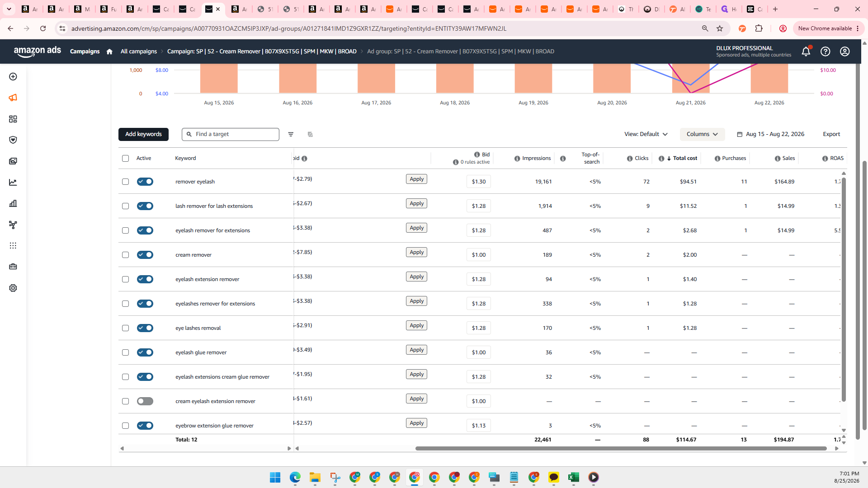The width and height of the screenshot is (868, 488).
Task: Open the settings gear sidebar icon
Action: (13, 288)
